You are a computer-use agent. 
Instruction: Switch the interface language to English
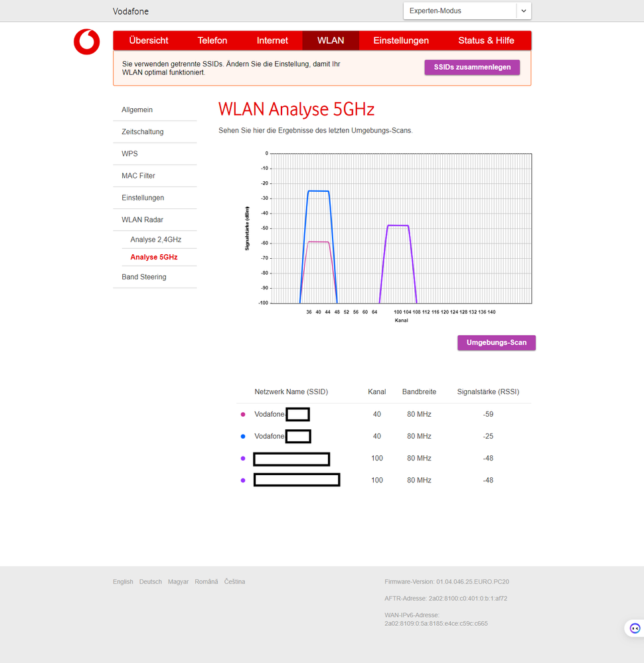(123, 581)
